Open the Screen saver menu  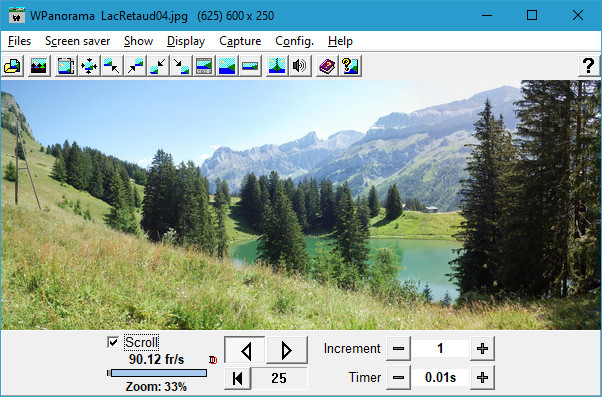(78, 41)
